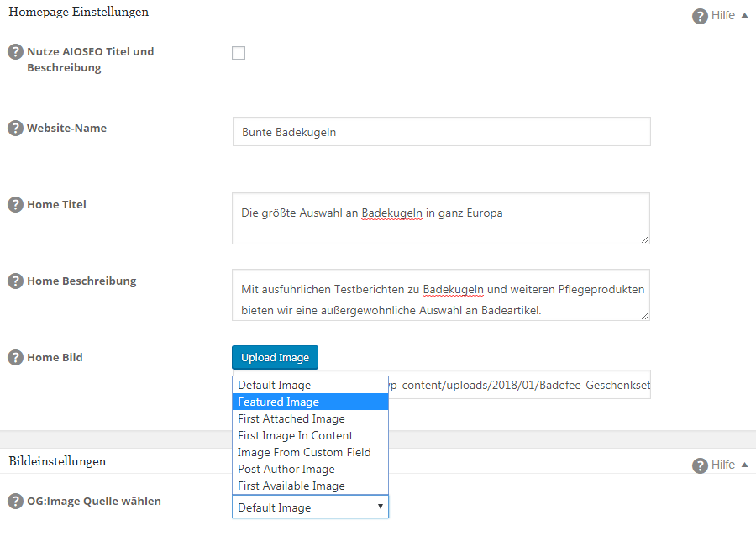Enable Nutze AIOSEO Titel und Beschreibung checkbox
Viewport: 756px width, 536px height.
coord(239,53)
